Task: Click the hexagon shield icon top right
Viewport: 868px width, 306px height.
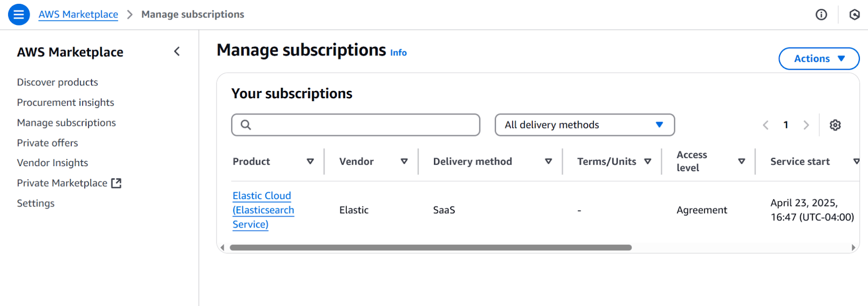Action: pos(854,15)
